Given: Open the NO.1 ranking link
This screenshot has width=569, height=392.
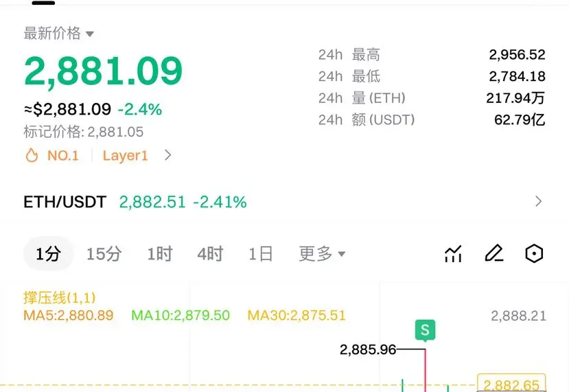Looking at the screenshot, I should (x=62, y=155).
